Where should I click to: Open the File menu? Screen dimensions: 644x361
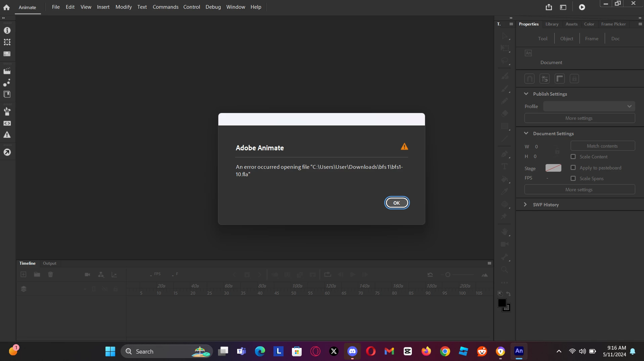pyautogui.click(x=56, y=7)
